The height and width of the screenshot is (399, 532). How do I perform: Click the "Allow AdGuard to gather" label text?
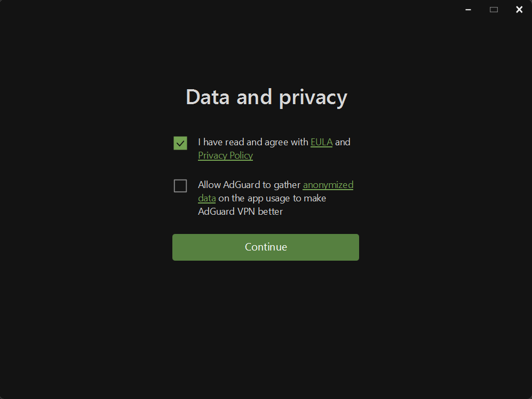(x=249, y=185)
